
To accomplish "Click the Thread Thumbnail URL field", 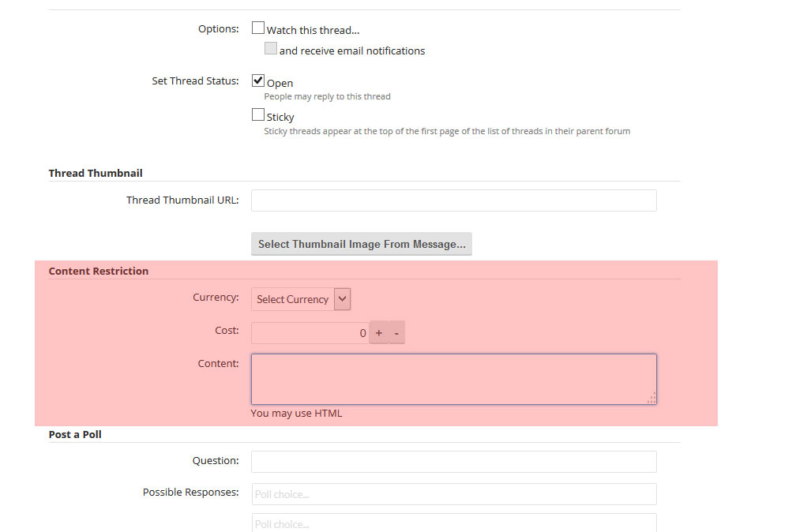I will [x=453, y=200].
